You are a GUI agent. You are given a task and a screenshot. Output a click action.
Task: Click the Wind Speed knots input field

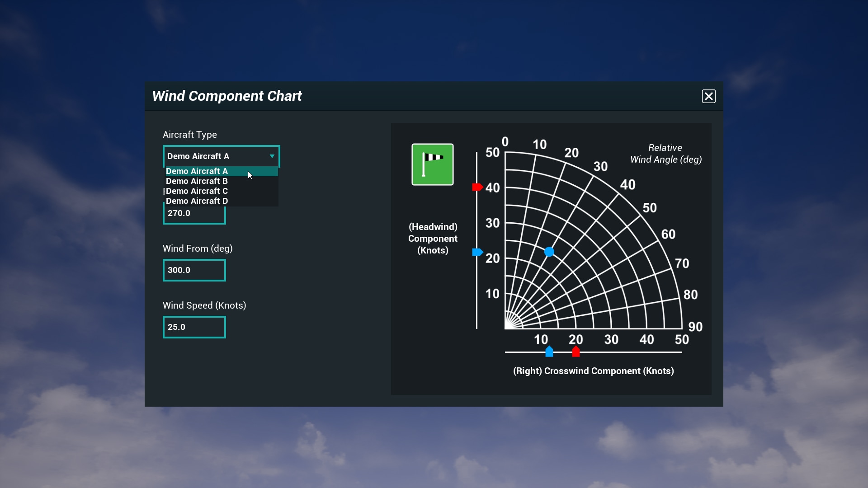click(x=194, y=327)
